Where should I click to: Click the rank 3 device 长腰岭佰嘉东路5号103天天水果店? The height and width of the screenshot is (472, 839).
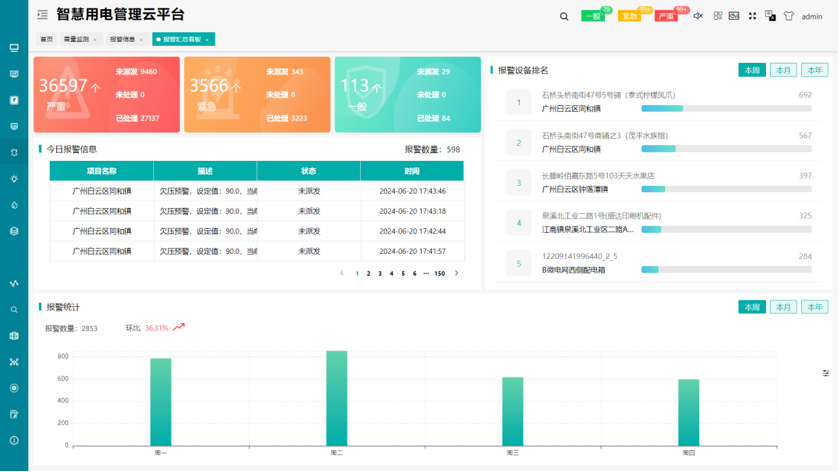click(598, 176)
